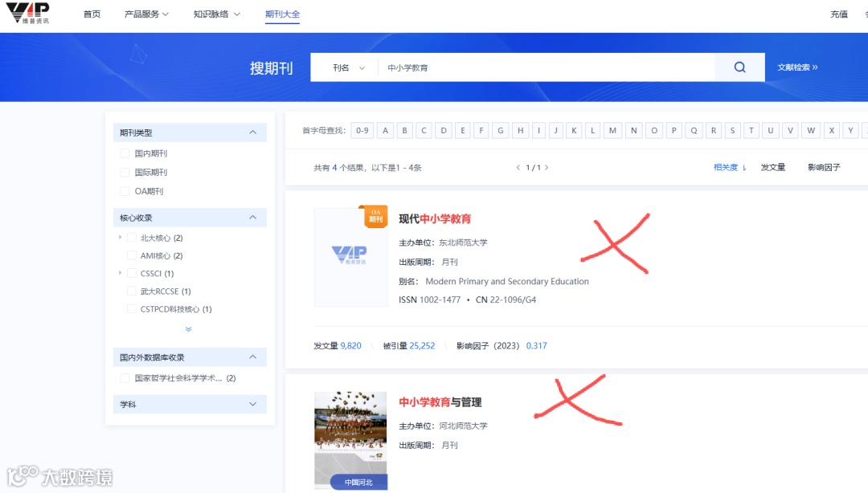This screenshot has width=868, height=493.
Task: Open the 首页 nav item
Action: [x=92, y=14]
